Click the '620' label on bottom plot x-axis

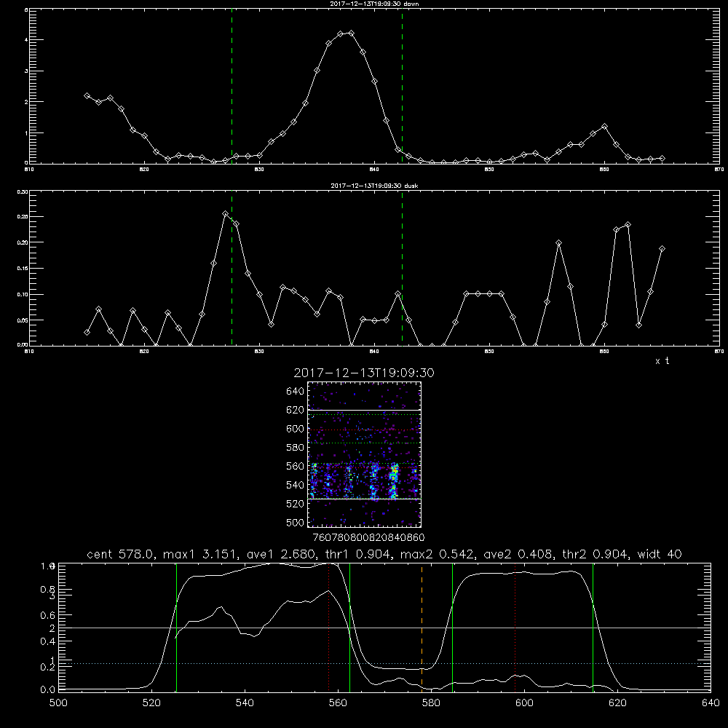617,703
